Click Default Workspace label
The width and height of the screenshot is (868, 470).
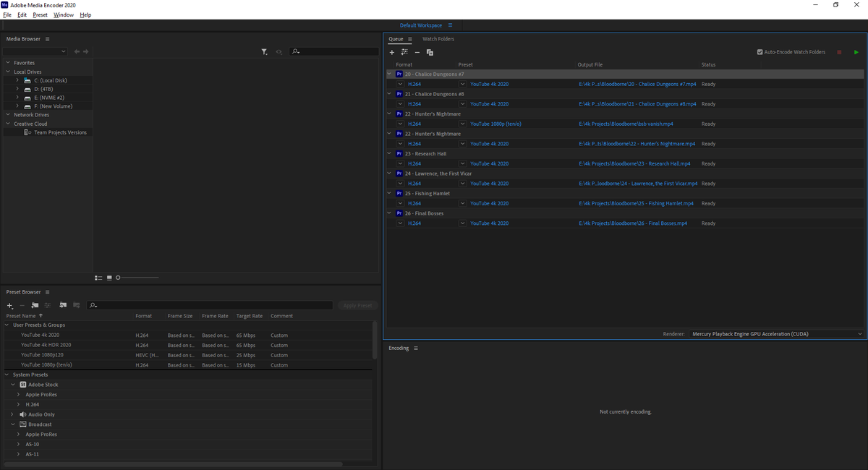point(421,25)
